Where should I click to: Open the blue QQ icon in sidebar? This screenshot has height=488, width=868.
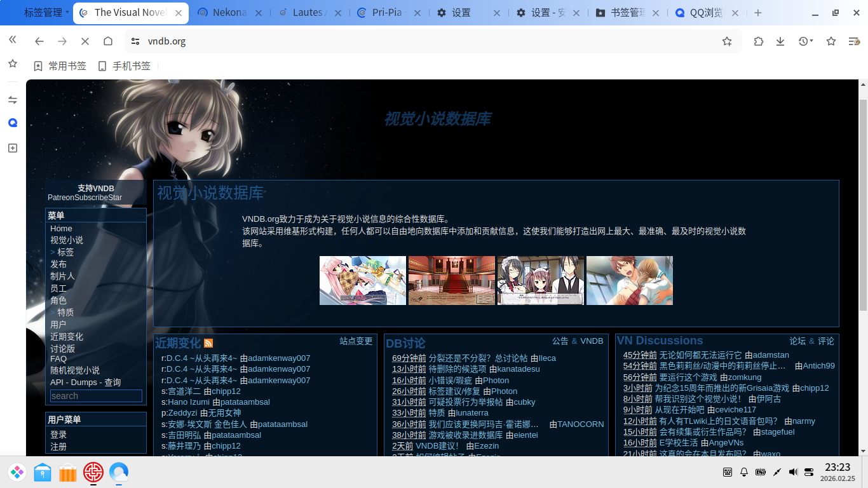coord(12,123)
